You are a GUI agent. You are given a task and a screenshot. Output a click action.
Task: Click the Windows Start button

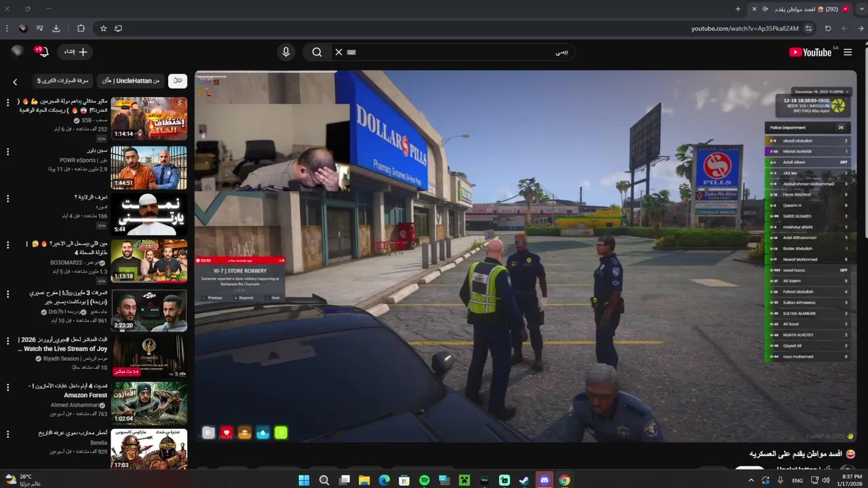[304, 480]
